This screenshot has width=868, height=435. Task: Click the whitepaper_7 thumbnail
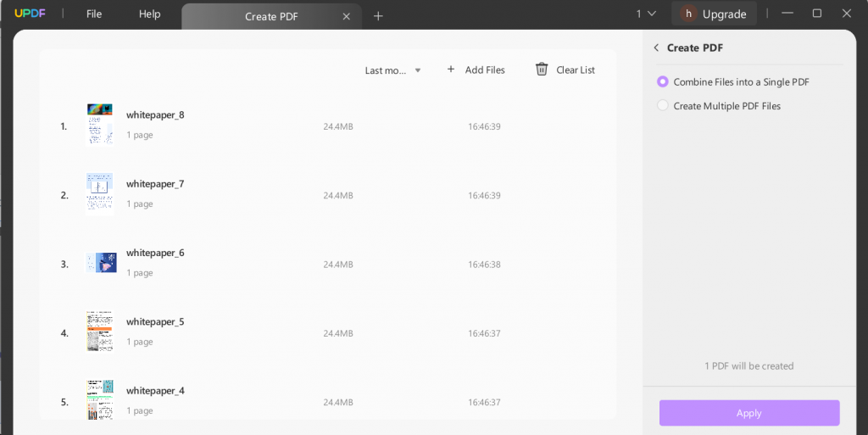coord(99,193)
